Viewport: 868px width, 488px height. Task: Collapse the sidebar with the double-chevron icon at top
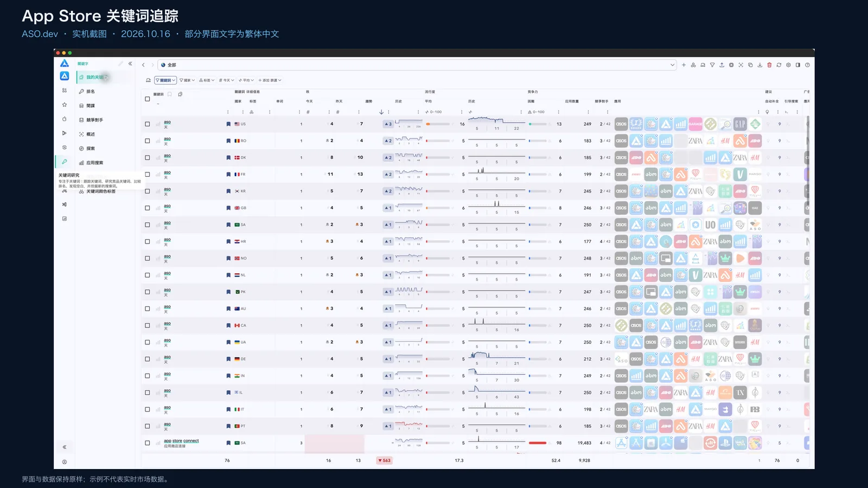(130, 63)
